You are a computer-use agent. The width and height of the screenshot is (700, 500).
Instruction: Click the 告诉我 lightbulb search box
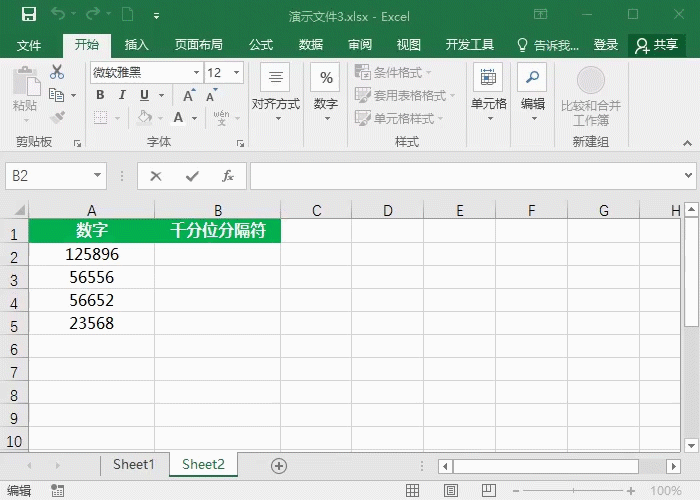[548, 45]
